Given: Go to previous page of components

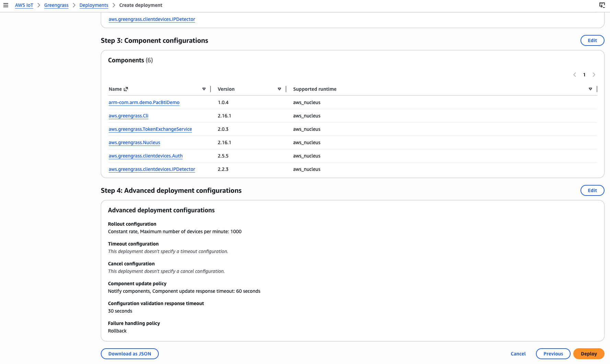Looking at the screenshot, I should [x=575, y=75].
